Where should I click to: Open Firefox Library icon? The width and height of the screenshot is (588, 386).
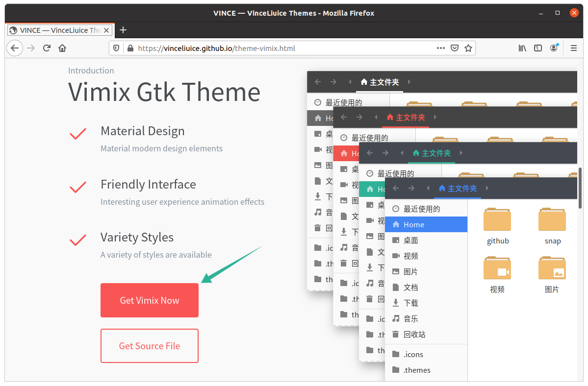coord(522,48)
